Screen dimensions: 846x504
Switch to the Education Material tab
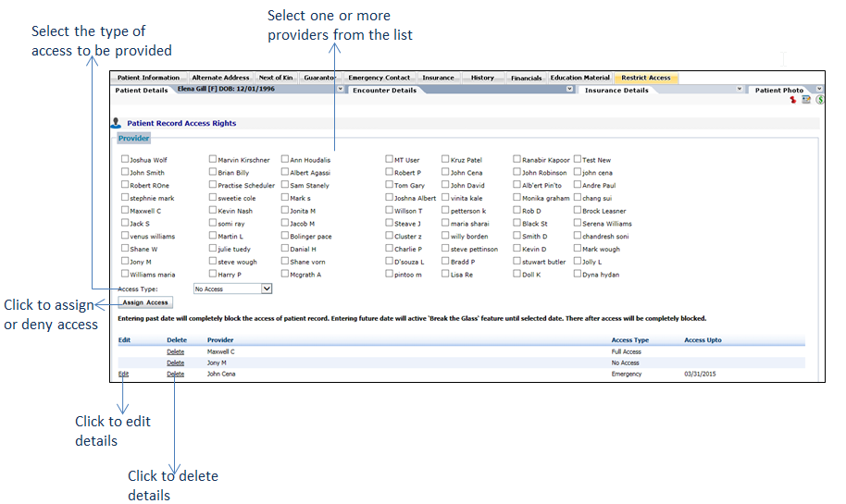(x=580, y=78)
